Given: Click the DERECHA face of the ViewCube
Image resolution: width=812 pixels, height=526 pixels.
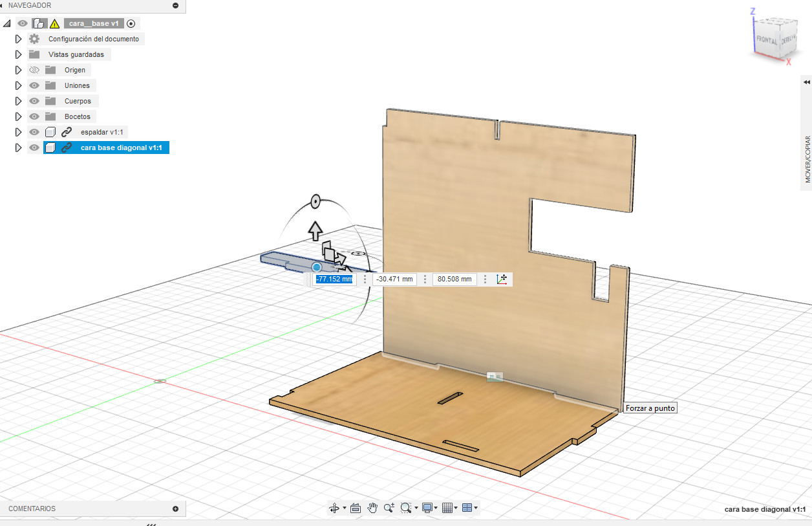Looking at the screenshot, I should [x=788, y=39].
